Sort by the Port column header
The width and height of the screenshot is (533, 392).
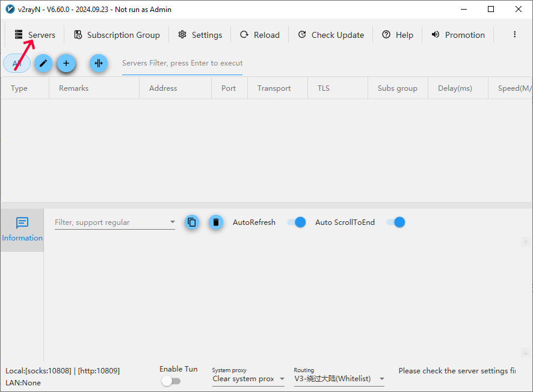pos(229,88)
